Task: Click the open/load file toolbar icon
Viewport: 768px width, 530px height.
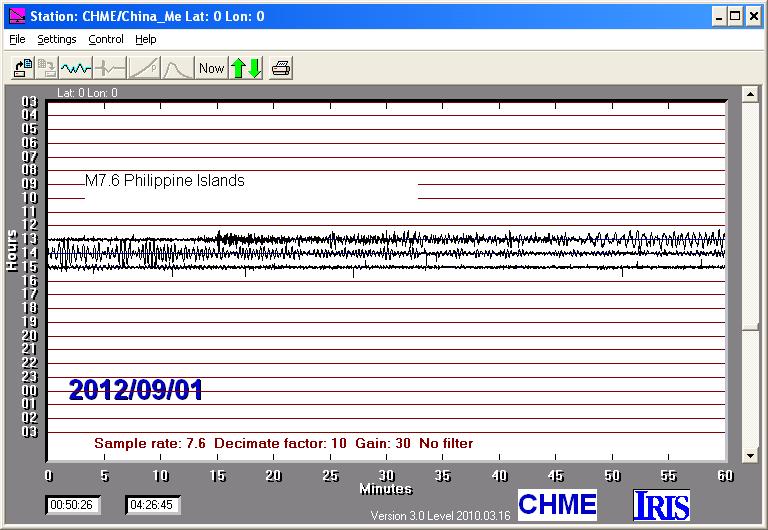Action: (x=22, y=68)
